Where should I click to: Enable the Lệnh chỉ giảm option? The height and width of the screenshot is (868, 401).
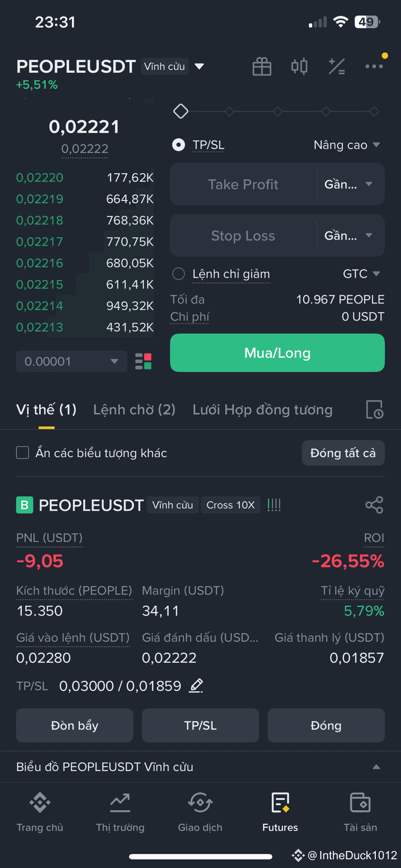[179, 274]
